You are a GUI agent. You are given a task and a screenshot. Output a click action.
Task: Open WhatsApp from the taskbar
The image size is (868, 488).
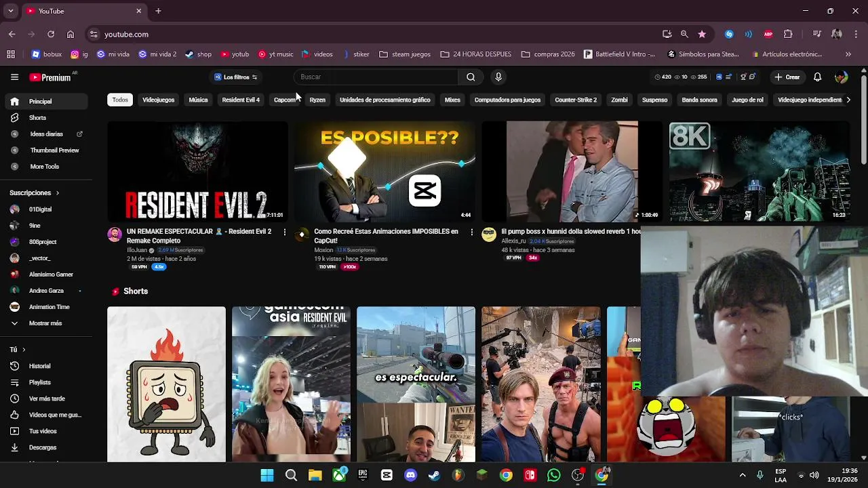click(553, 475)
